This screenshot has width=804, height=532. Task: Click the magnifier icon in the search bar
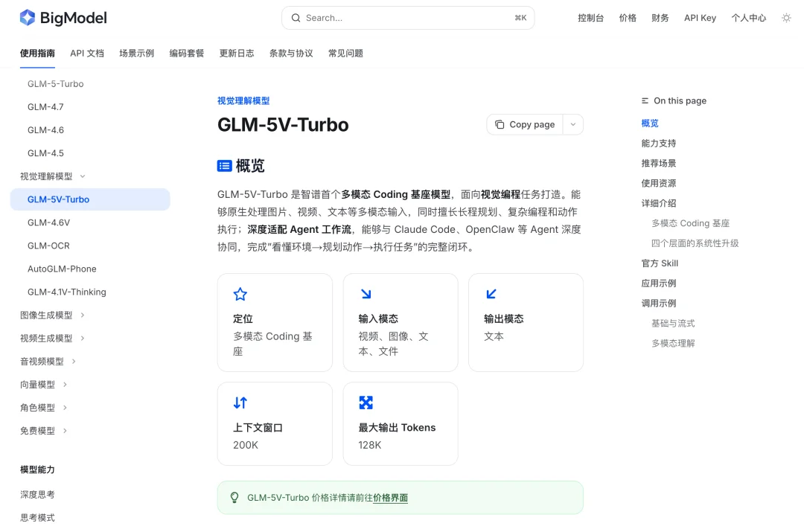point(296,17)
